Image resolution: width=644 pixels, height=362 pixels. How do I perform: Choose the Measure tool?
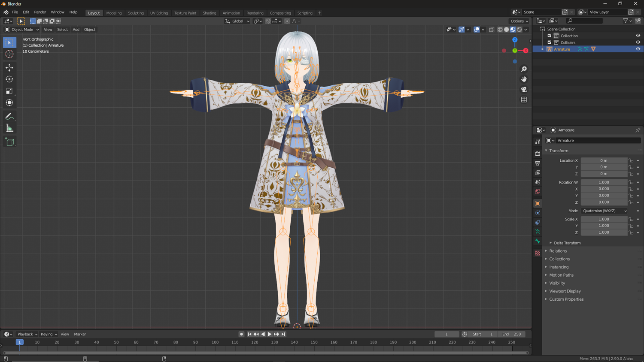point(9,128)
